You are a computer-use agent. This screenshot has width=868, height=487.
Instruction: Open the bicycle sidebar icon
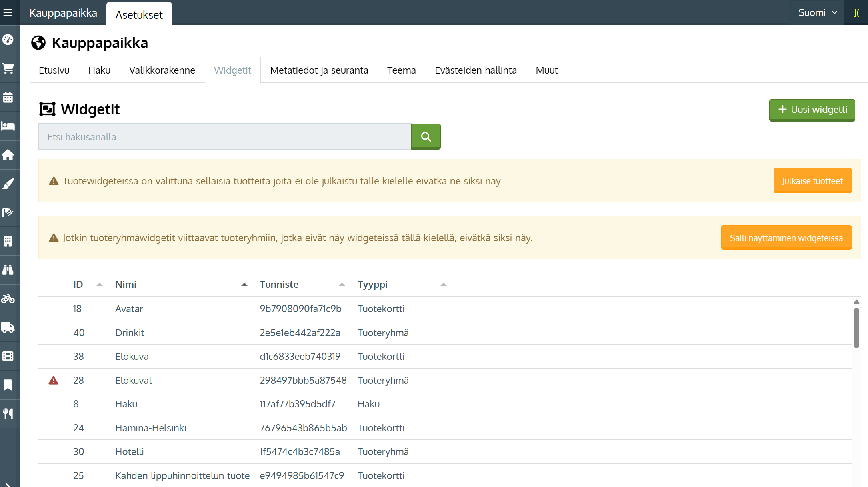tap(8, 299)
